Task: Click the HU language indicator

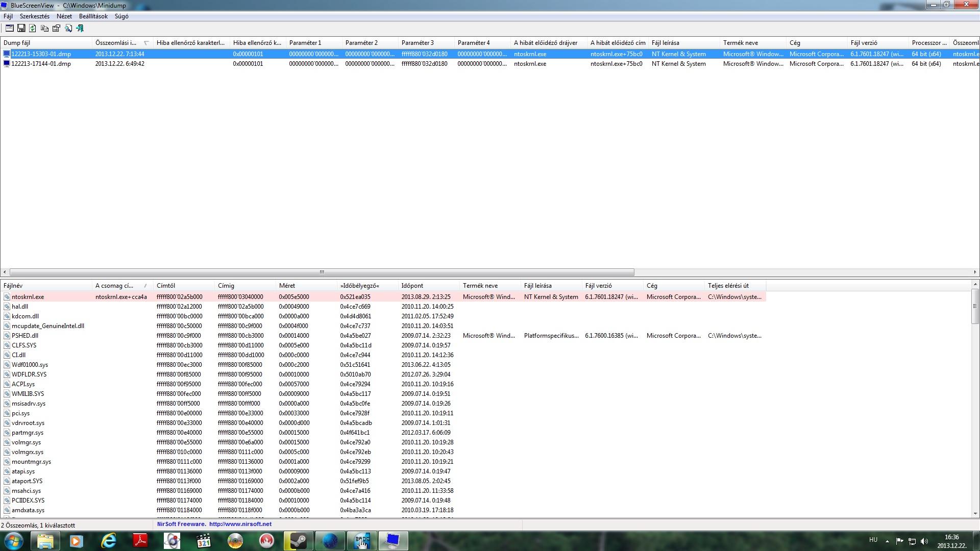Action: tap(873, 540)
